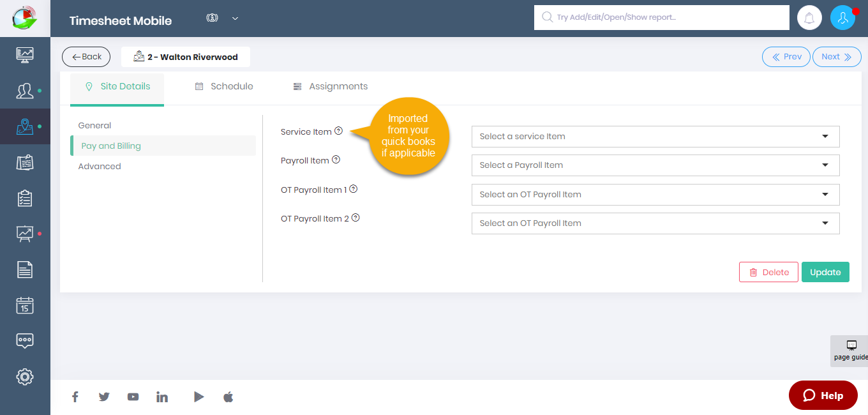Open the user profile avatar icon
868x415 pixels.
(842, 18)
